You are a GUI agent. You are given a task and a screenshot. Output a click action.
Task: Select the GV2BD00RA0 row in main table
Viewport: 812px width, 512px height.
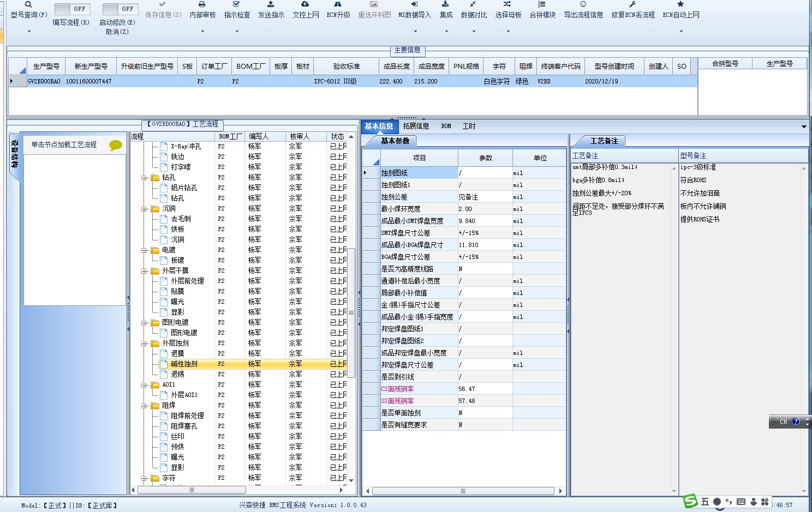click(353, 81)
